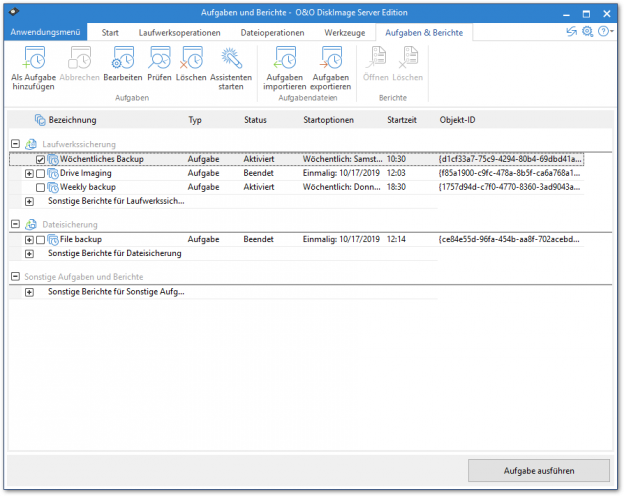This screenshot has width=624, height=496.
Task: Click the Prüfen task icon
Action: pos(159,58)
